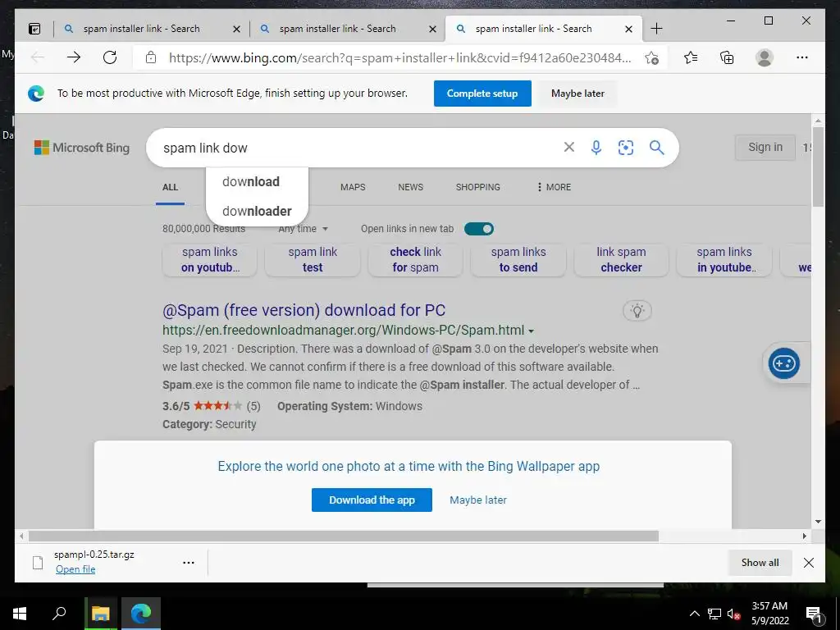The image size is (840, 630).
Task: Open the @Spam free version result link
Action: (x=304, y=310)
